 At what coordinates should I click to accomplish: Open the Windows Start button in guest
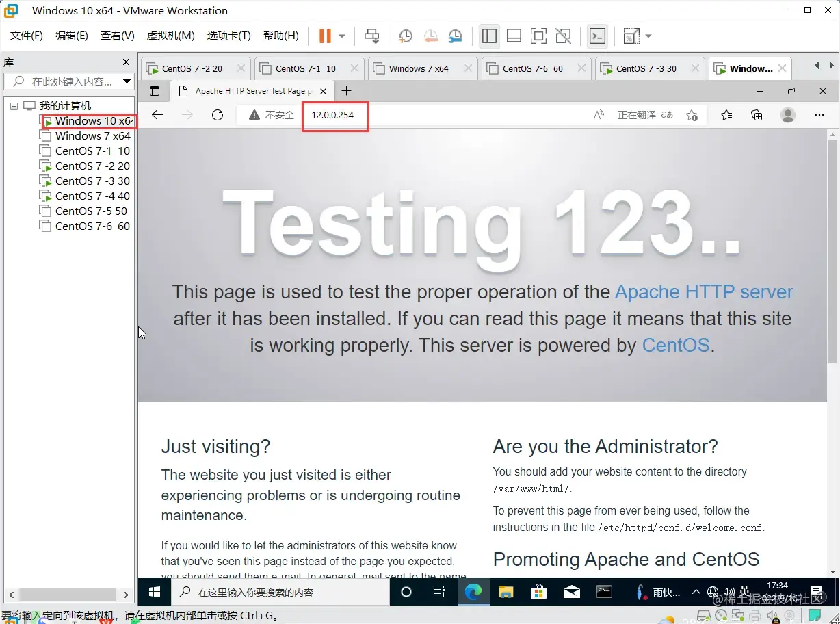[x=154, y=592]
